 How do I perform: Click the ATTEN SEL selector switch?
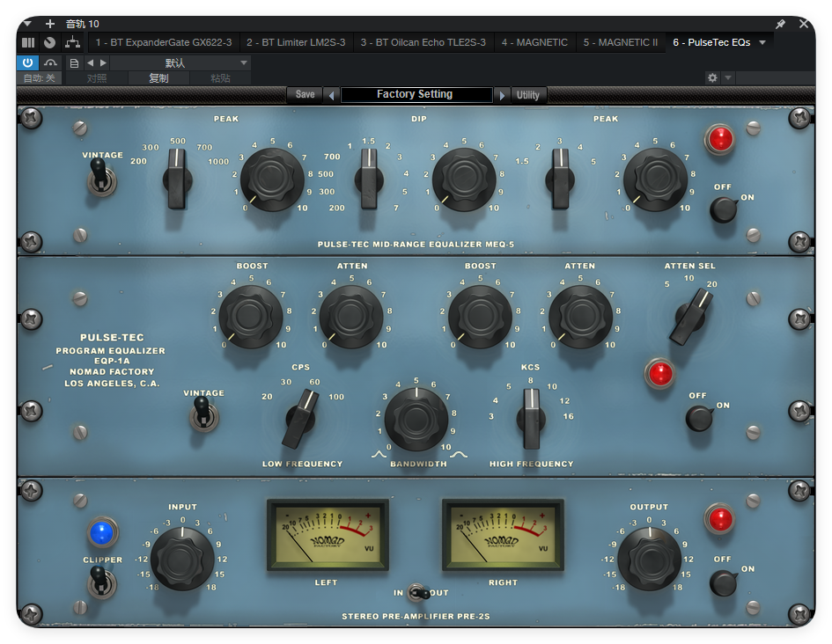point(691,317)
